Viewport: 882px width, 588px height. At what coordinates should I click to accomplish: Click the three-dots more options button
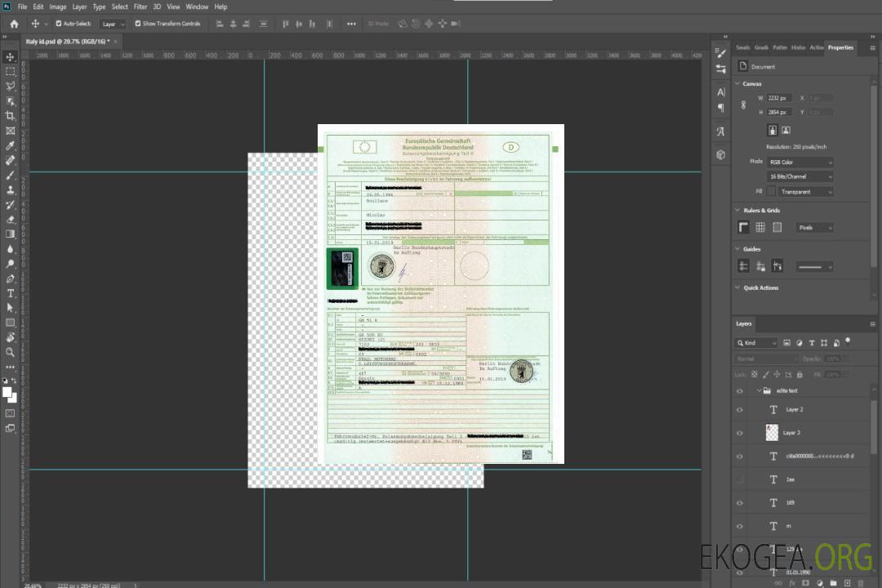pos(351,24)
